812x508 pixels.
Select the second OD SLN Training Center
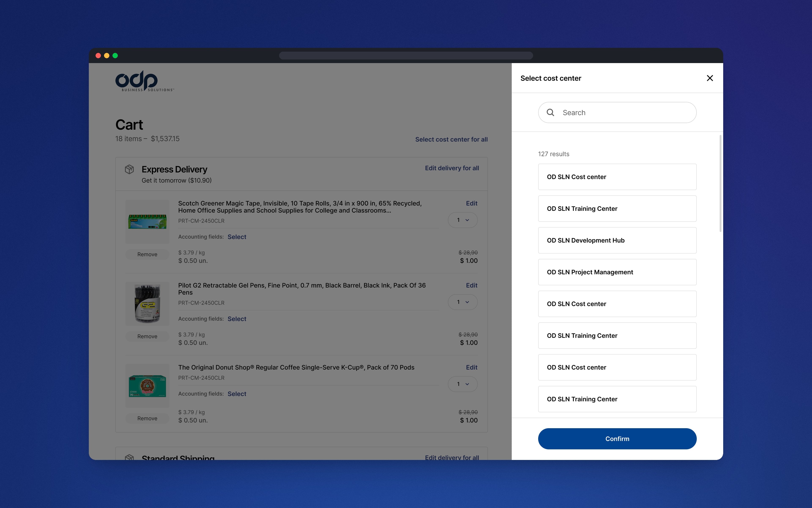[x=617, y=336]
